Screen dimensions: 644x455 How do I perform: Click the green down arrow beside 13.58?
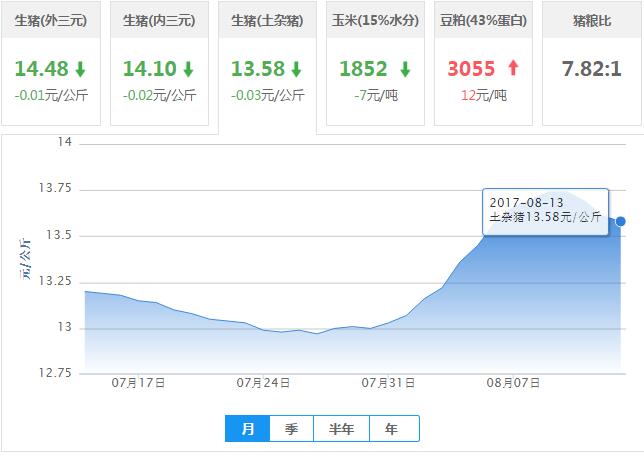point(296,69)
